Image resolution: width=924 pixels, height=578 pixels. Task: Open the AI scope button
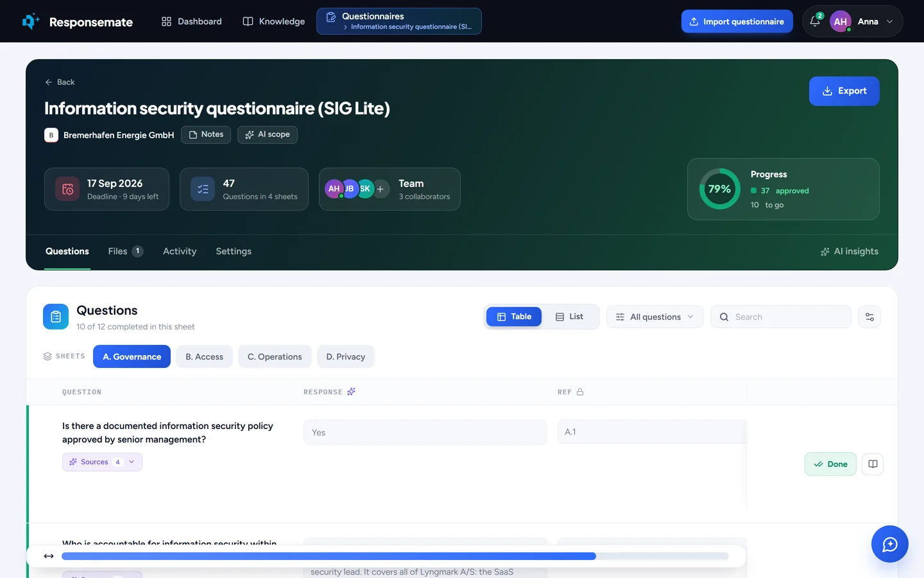coord(268,134)
